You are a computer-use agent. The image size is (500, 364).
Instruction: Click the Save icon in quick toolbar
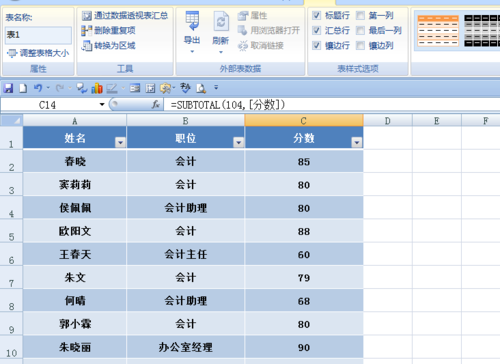click(x=8, y=88)
